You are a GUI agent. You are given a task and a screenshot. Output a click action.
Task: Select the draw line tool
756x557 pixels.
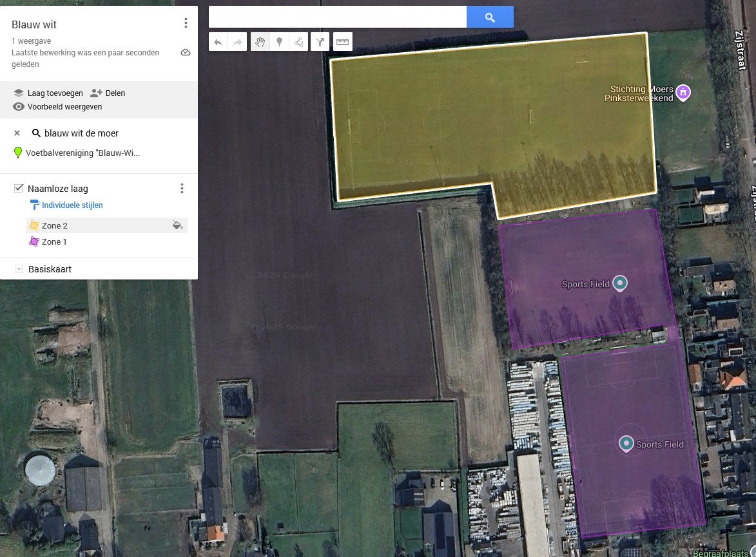tap(298, 42)
